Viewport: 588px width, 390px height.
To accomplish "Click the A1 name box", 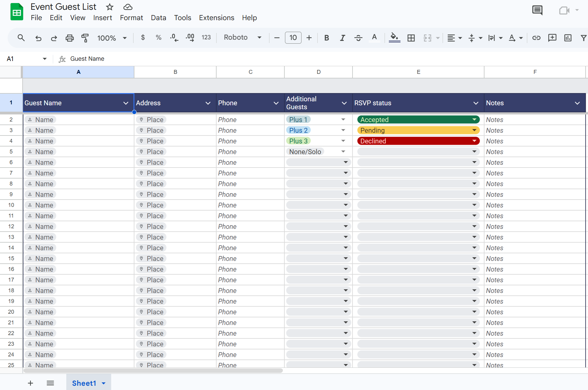I will [x=27, y=59].
